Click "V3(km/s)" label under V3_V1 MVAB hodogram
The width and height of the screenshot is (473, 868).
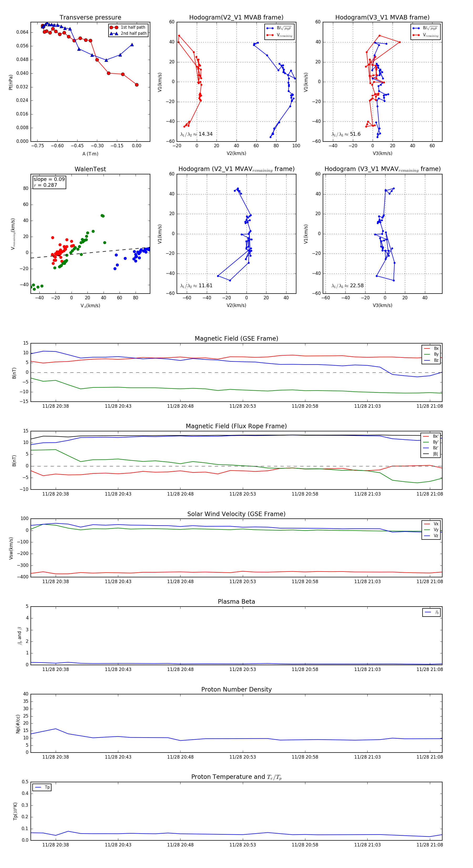point(382,154)
